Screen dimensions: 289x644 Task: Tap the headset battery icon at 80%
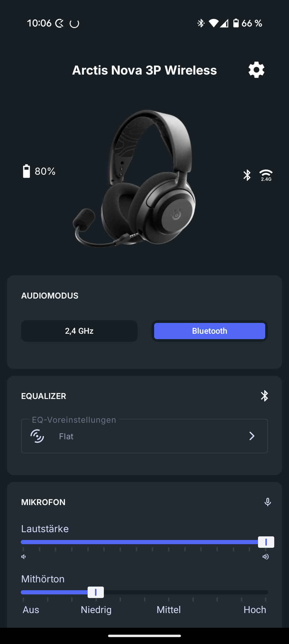pos(26,171)
